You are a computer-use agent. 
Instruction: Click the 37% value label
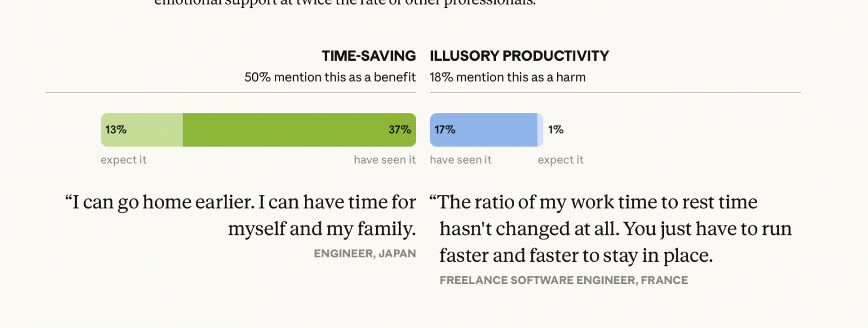[400, 130]
